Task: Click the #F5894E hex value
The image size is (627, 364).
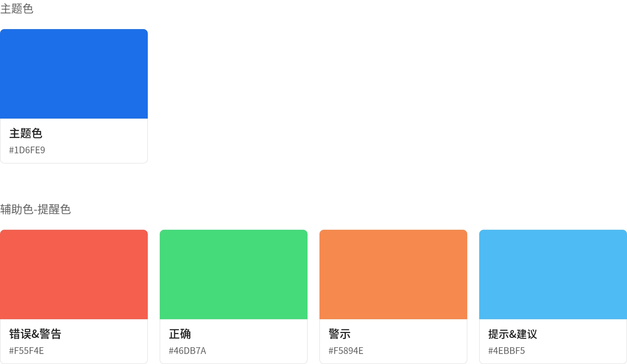Action: pyautogui.click(x=346, y=351)
